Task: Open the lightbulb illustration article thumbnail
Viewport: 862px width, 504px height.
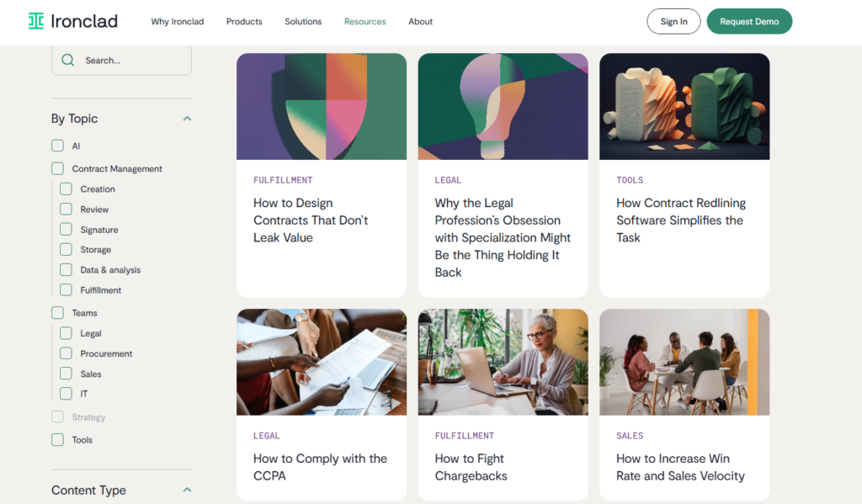Action: click(x=503, y=107)
